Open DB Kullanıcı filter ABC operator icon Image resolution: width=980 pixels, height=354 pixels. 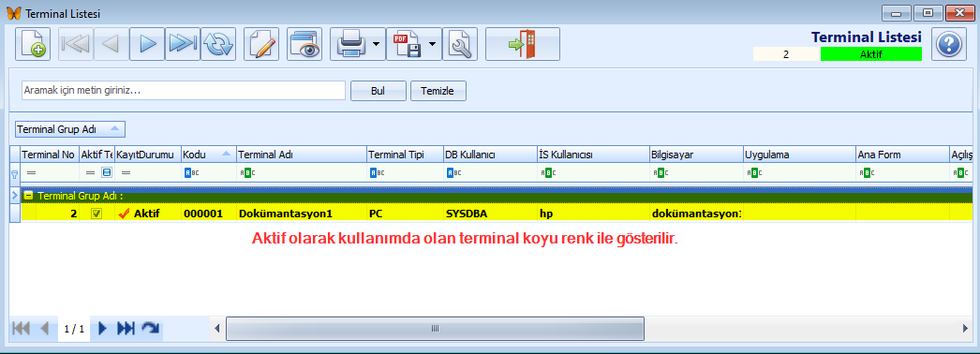click(x=453, y=172)
